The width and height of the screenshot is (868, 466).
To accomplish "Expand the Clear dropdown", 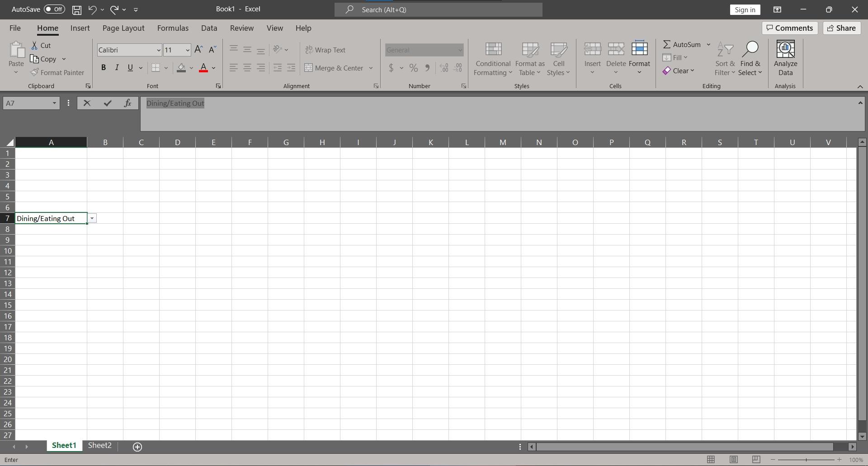I will click(x=692, y=71).
